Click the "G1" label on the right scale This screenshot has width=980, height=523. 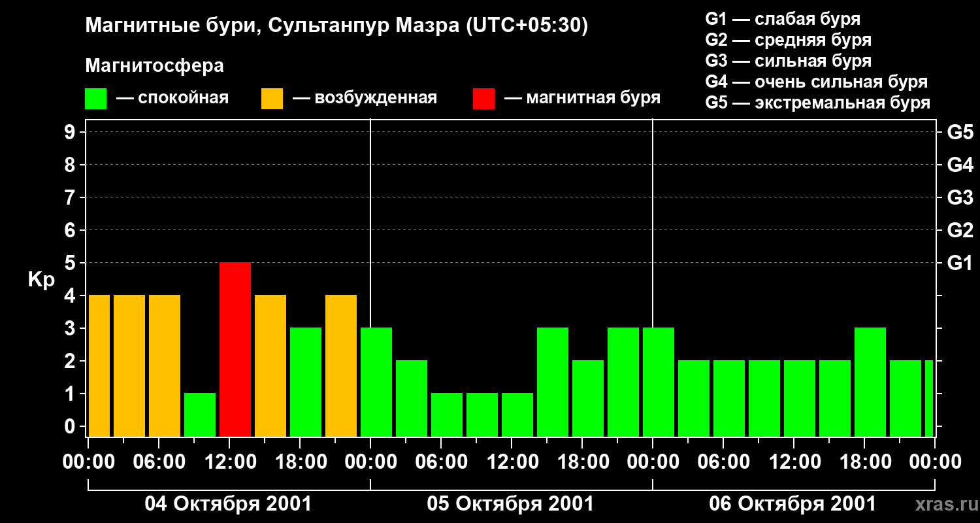(960, 263)
